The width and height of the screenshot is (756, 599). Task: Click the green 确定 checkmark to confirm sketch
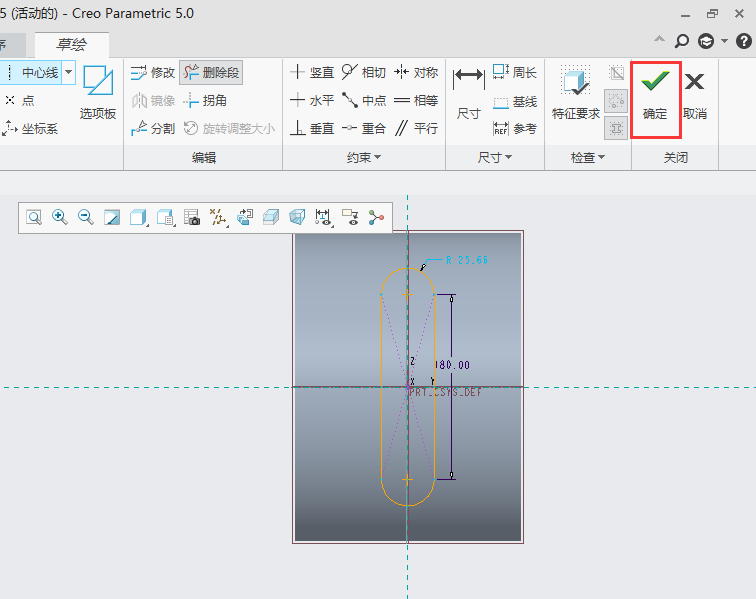pos(655,95)
